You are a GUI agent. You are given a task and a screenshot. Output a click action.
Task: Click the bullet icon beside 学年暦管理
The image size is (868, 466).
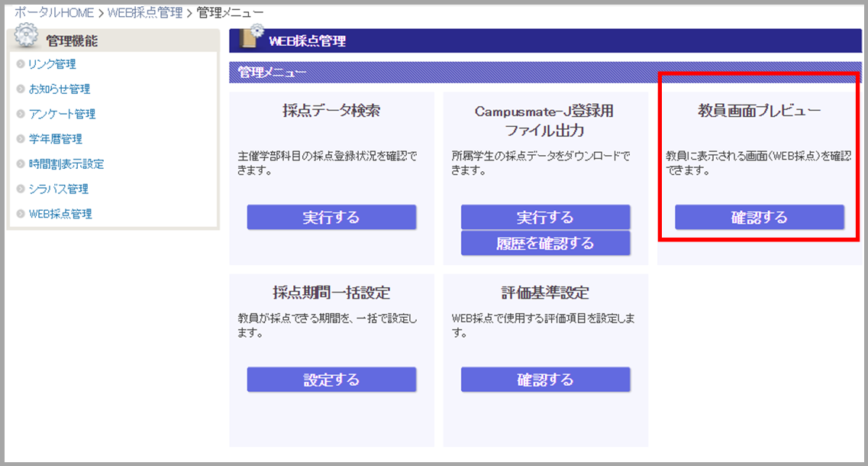(21, 139)
